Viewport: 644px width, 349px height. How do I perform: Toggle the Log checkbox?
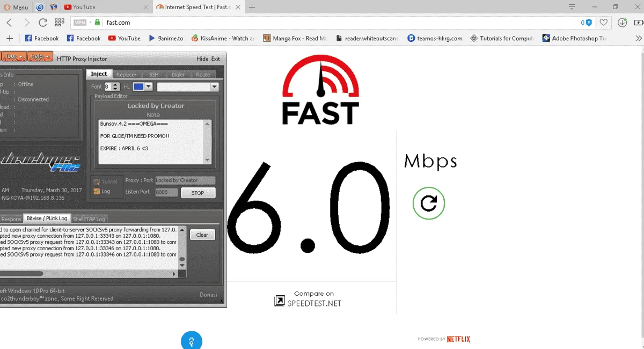(97, 191)
